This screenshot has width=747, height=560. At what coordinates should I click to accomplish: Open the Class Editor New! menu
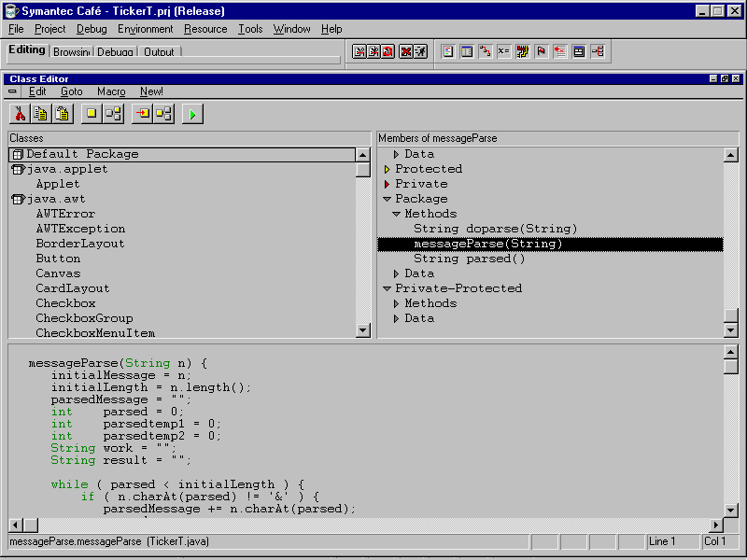(x=151, y=91)
